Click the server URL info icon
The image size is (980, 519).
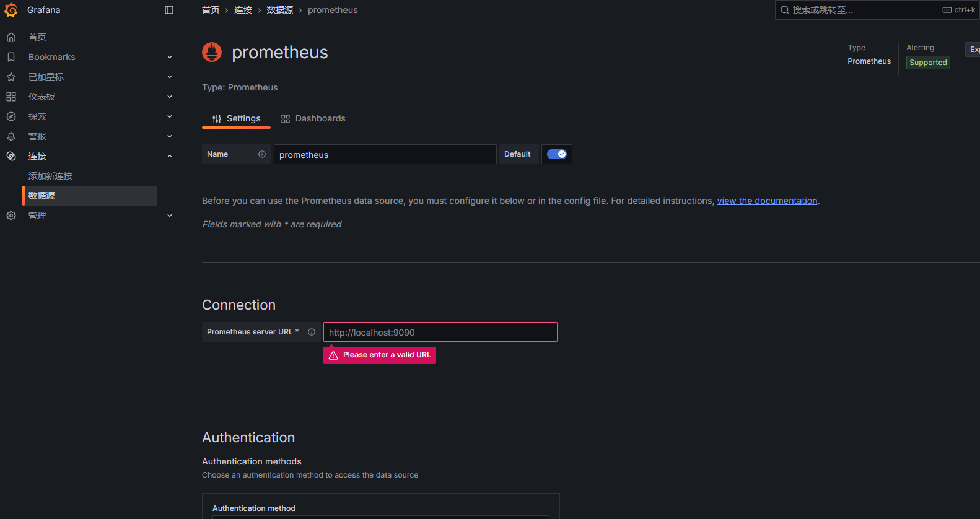[x=312, y=332]
